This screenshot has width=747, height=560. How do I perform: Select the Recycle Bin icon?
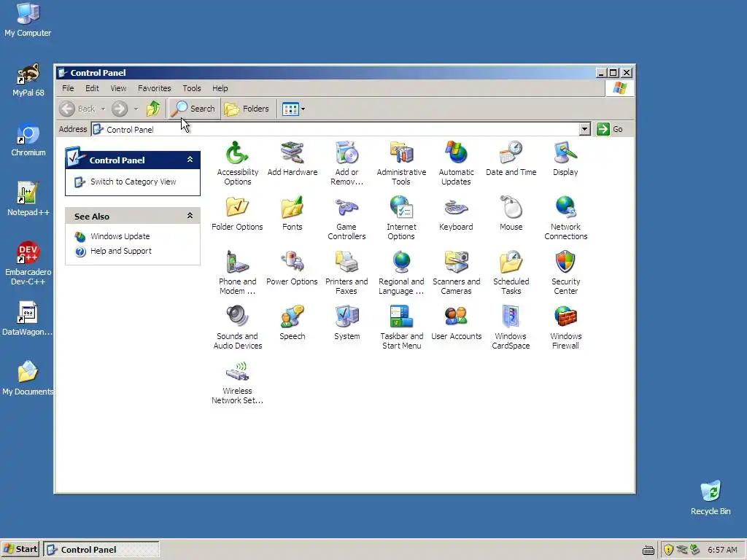[x=711, y=498]
